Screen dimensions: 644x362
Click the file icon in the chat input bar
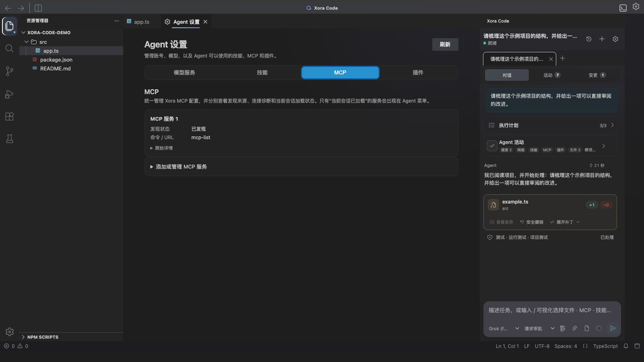[x=587, y=328]
